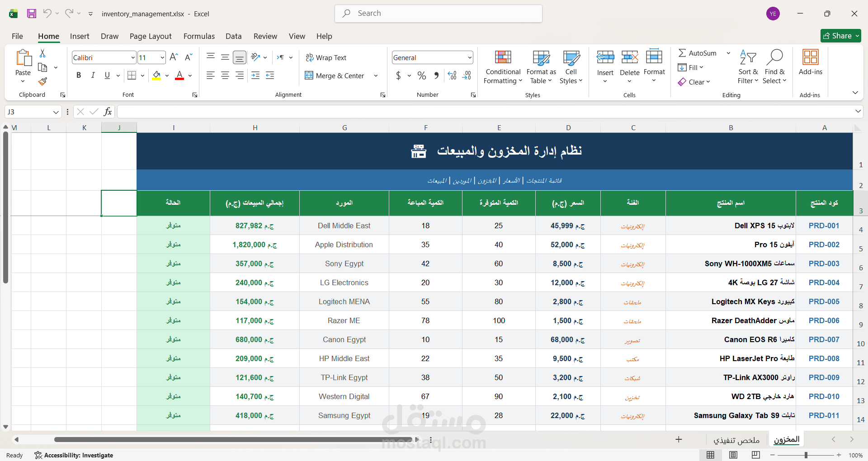The width and height of the screenshot is (868, 461).
Task: Click the Copy icon in Clipboard group
Action: [42, 67]
